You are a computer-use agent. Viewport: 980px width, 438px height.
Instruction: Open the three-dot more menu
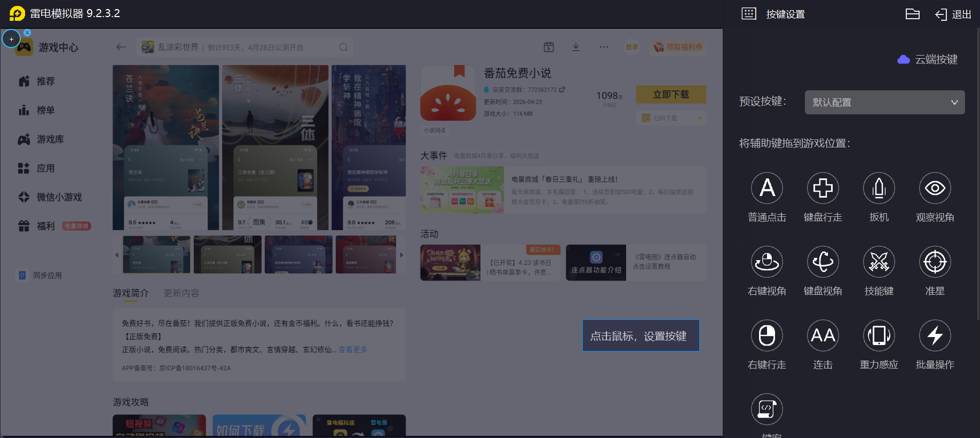point(604,47)
